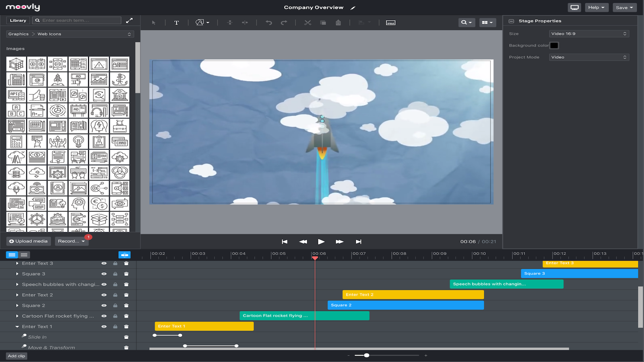The width and height of the screenshot is (644, 362).
Task: Delete the Square 3 object with trash icon
Action: click(126, 274)
